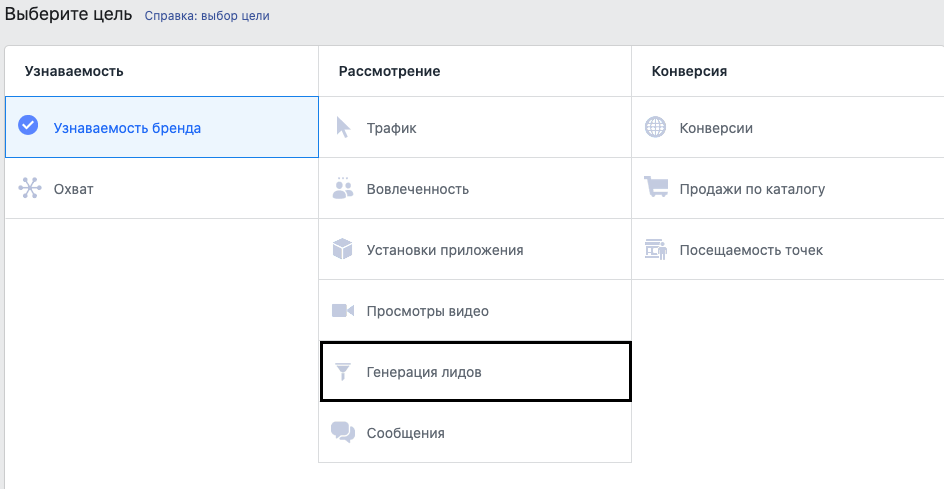Pick the Вовлеченность objective
This screenshot has width=944, height=489.
click(x=475, y=188)
